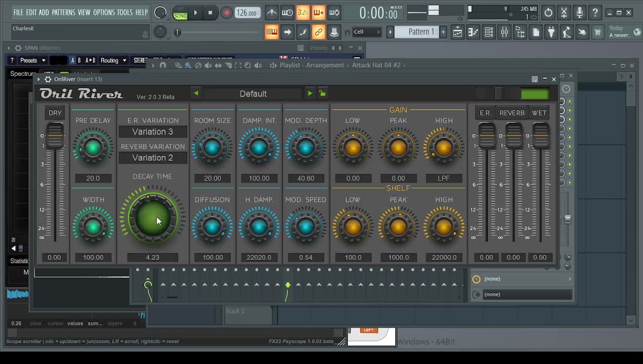The height and width of the screenshot is (364, 643).
Task: Open the OrilRiver plugin settings gear
Action: pos(48,79)
